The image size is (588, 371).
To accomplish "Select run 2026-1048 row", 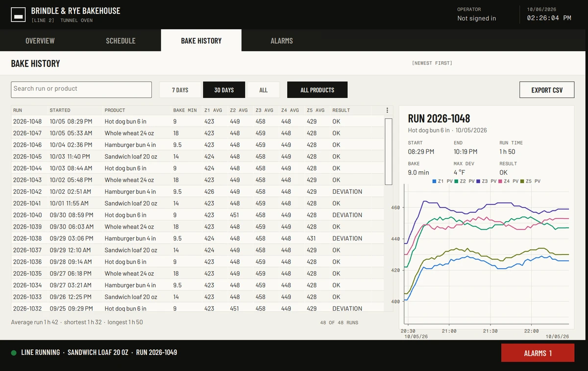I will point(197,121).
